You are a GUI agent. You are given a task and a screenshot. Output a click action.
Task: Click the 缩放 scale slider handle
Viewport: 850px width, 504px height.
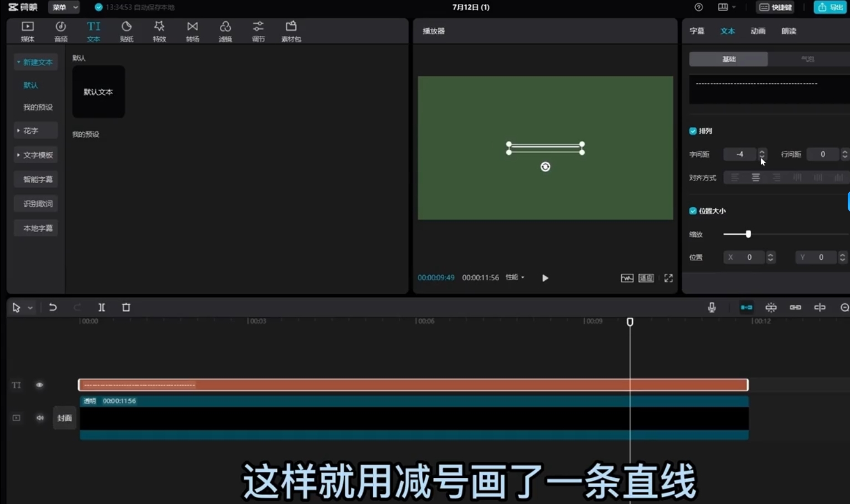748,234
